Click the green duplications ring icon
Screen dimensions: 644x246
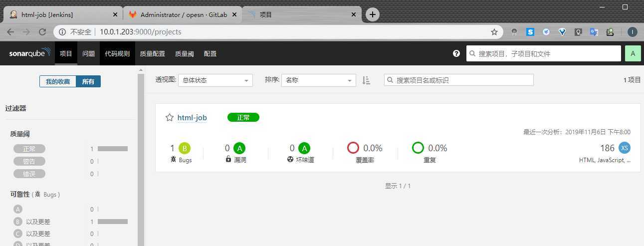point(418,148)
